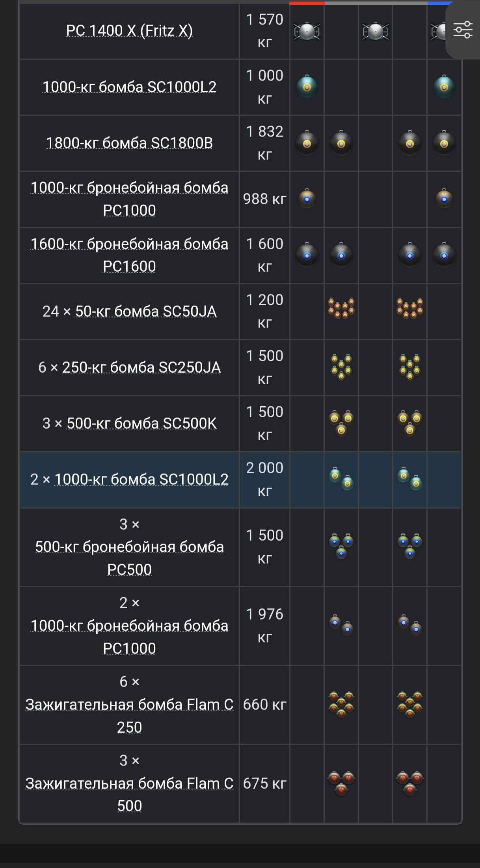Screen dimensions: 480x868
Task: Click the first 6 × SC250JA bomb cluster icon
Action: click(x=341, y=367)
